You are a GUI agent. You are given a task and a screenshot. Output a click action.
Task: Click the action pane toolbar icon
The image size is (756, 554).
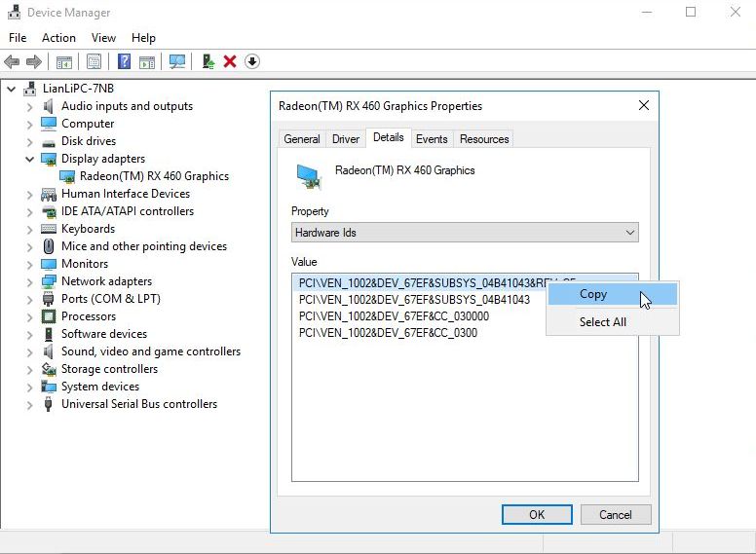pyautogui.click(x=147, y=61)
